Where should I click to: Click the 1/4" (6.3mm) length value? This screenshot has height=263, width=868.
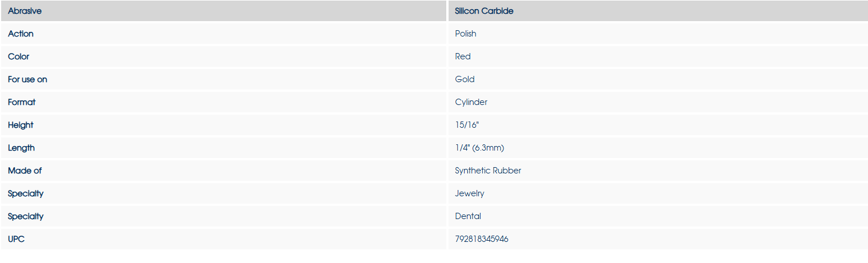coord(479,148)
